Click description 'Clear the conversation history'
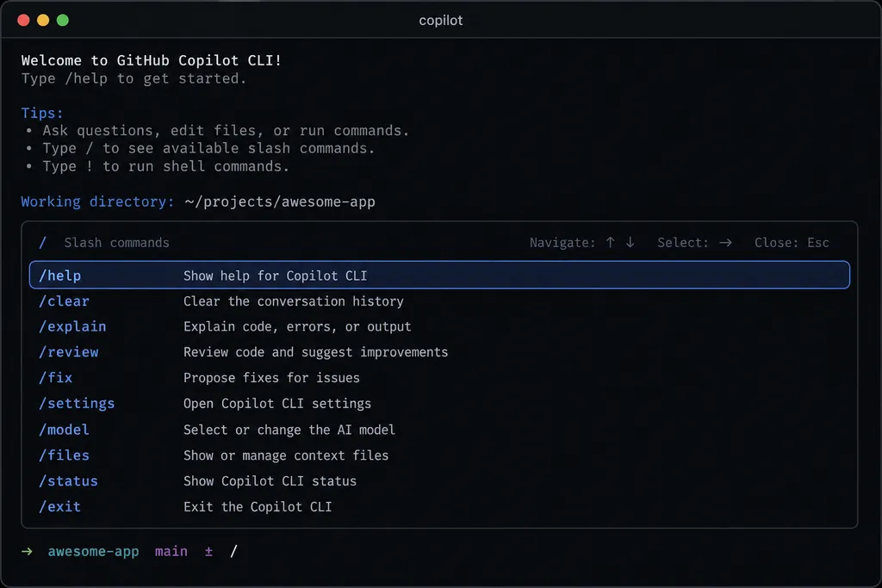Screen dimensions: 882x588 coord(294,301)
